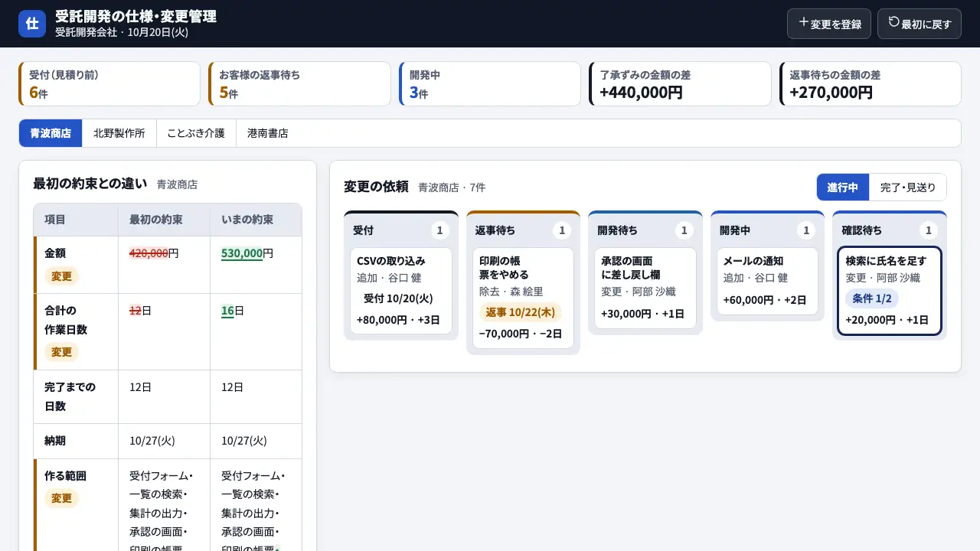Open the 受付(見積り前) summary card
Screen dimensions: 980x551
point(109,83)
